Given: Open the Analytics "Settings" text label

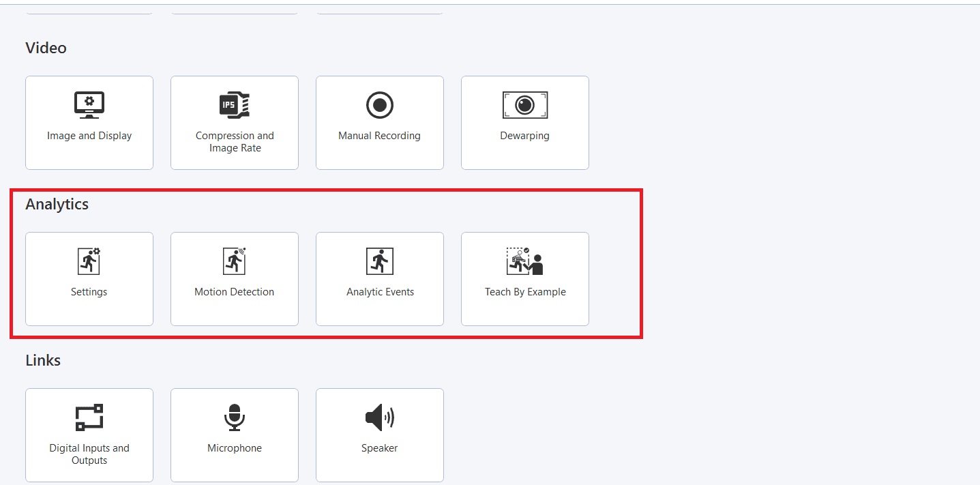Looking at the screenshot, I should (89, 292).
